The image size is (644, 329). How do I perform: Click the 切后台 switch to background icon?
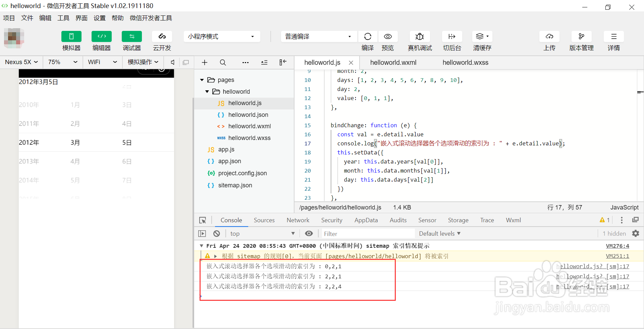click(452, 36)
